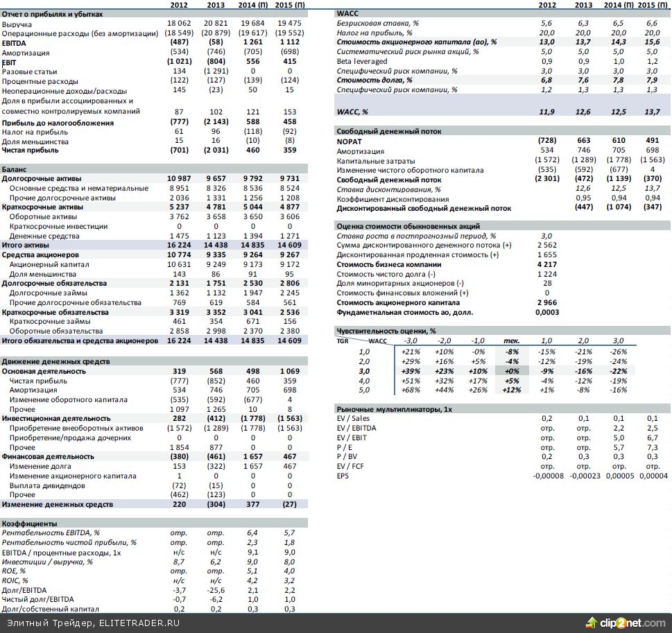Click the 'Коэффициент дисконтирования' row label
Screen dimensions: 672x633
coord(393,199)
